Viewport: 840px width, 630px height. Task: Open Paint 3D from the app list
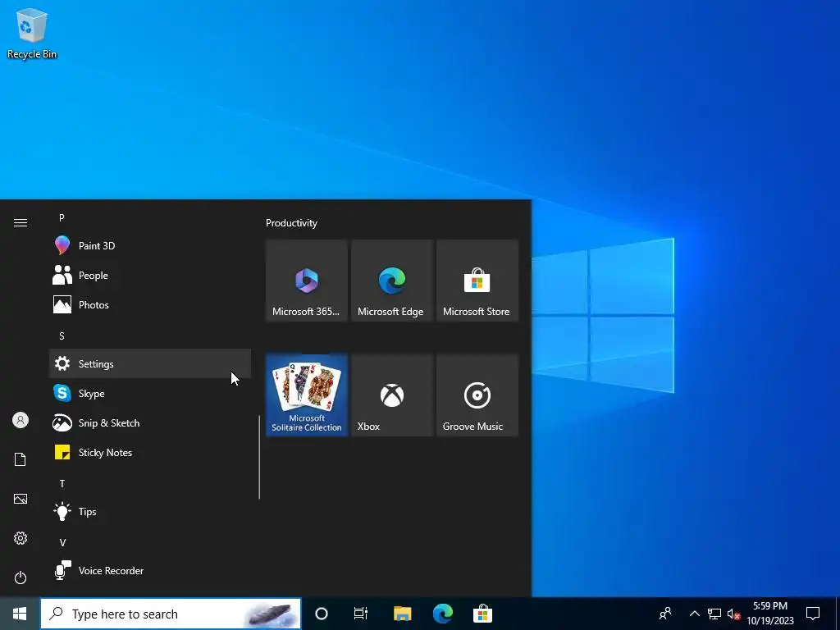coord(150,245)
